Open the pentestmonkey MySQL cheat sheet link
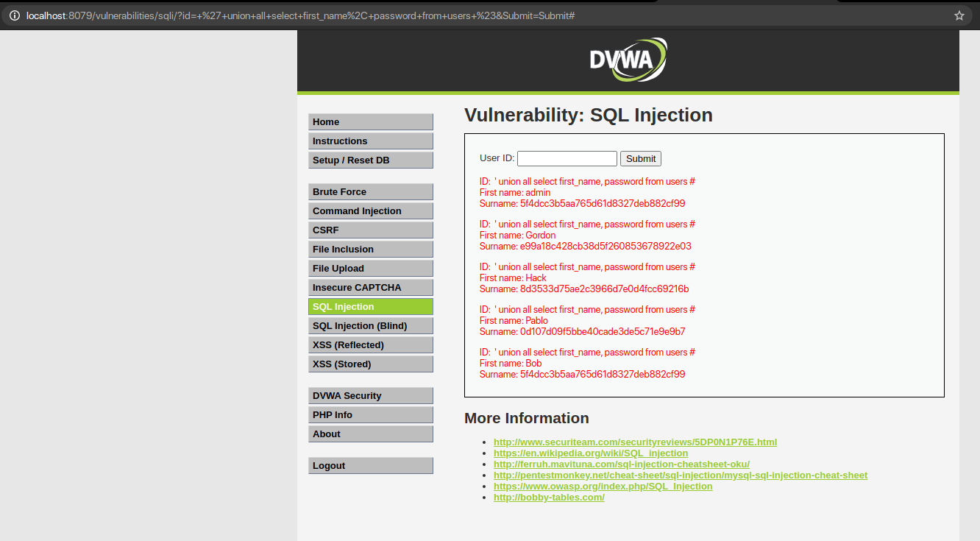This screenshot has height=541, width=980. click(x=681, y=475)
